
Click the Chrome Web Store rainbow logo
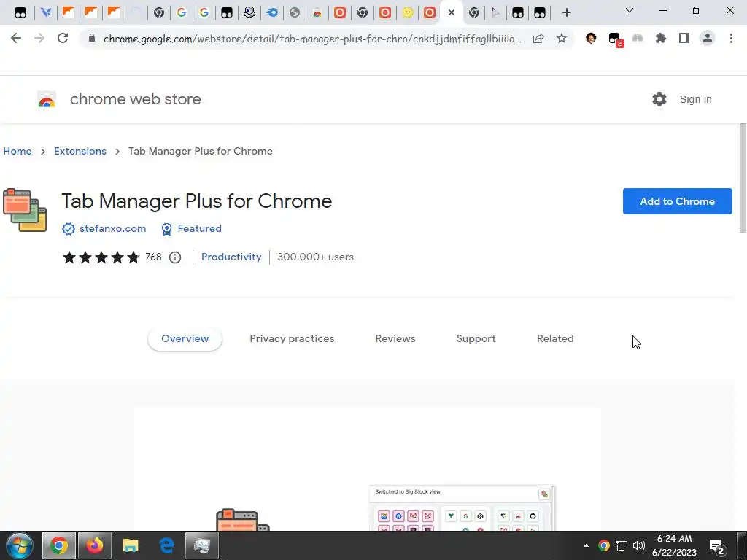(47, 99)
